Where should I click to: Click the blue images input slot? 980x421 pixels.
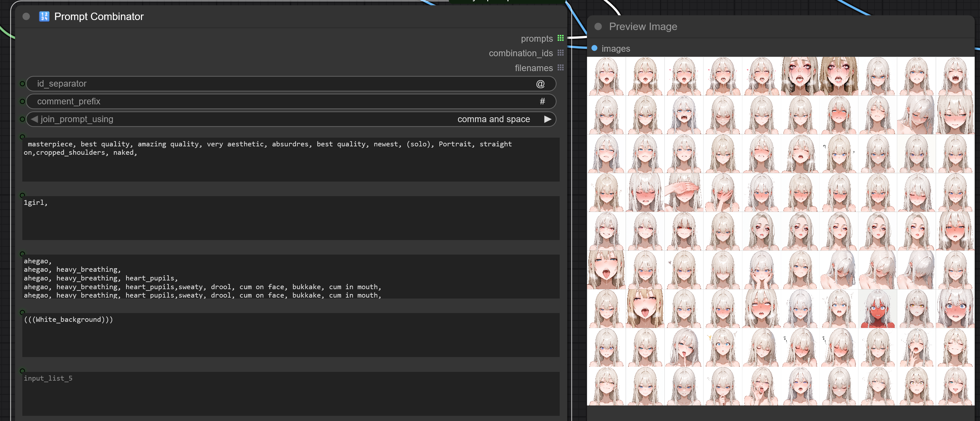coord(594,48)
